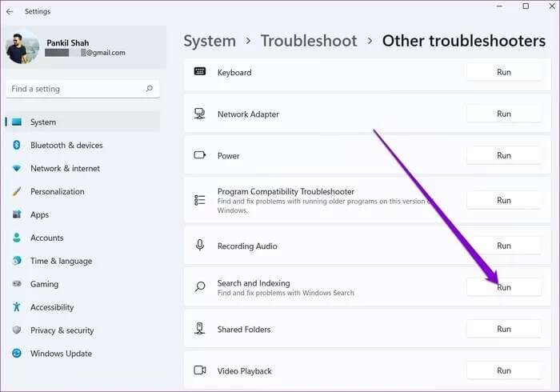The height and width of the screenshot is (392, 560).
Task: Click the System monitor icon in sidebar
Action: (x=17, y=122)
